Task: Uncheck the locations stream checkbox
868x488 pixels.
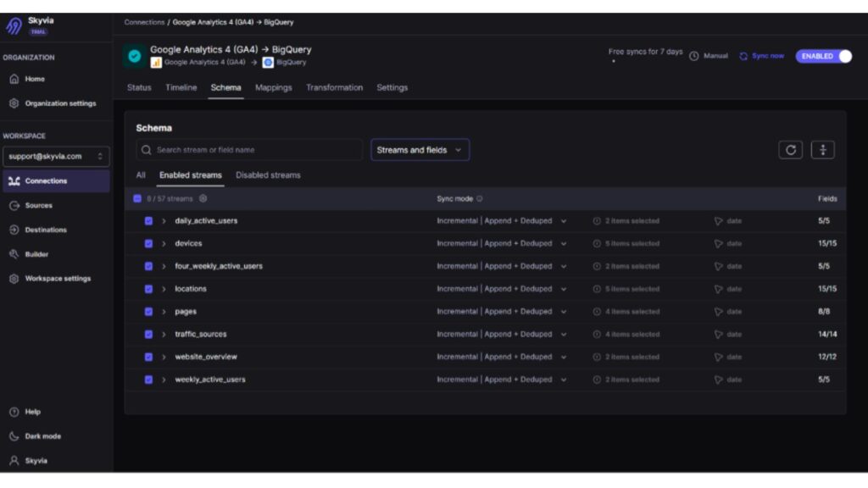Action: tap(148, 289)
